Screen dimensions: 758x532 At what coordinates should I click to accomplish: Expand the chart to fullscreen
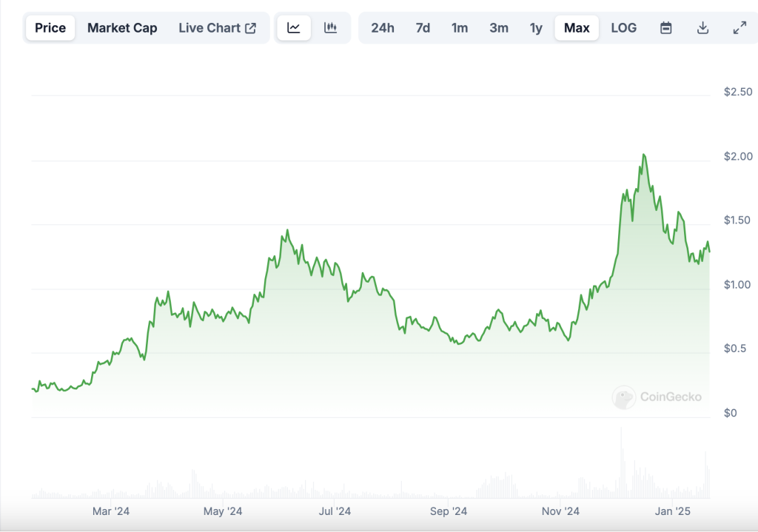click(x=739, y=28)
